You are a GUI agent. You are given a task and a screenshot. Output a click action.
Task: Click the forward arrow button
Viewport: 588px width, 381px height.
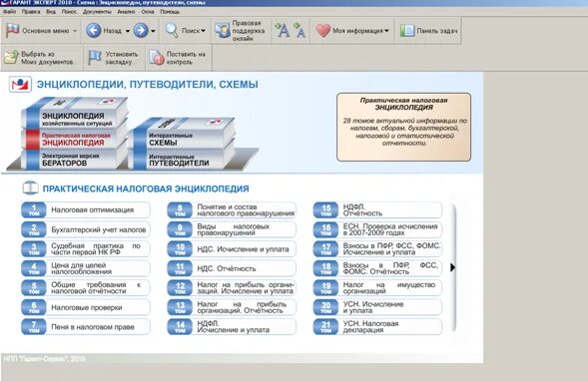click(x=141, y=30)
